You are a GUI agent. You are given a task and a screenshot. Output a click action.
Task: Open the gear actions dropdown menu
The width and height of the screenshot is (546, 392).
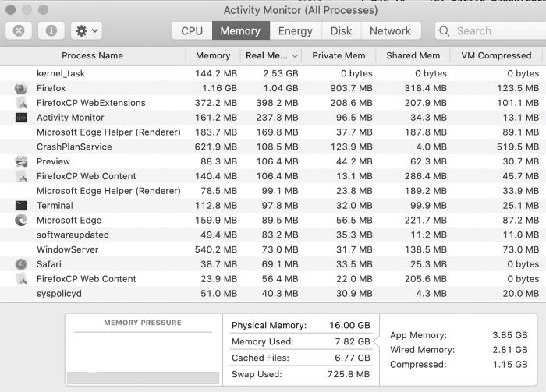pos(86,31)
